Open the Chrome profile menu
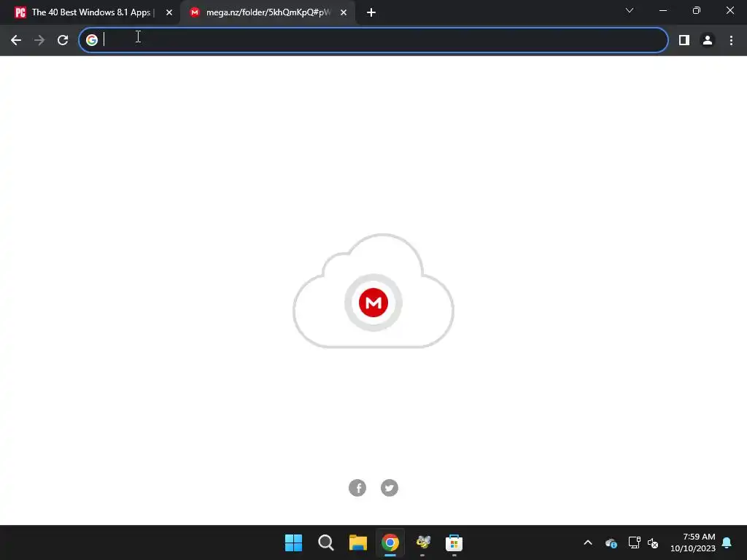 pos(708,40)
